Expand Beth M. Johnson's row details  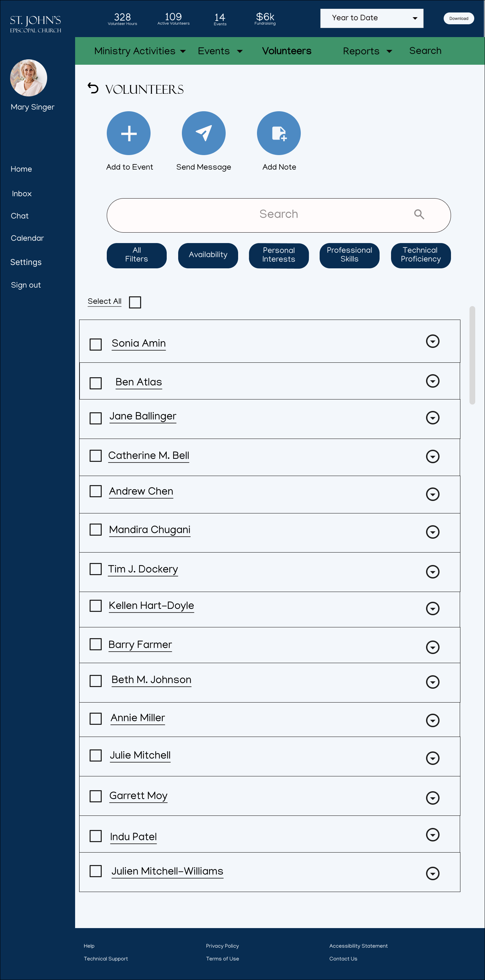[432, 682]
